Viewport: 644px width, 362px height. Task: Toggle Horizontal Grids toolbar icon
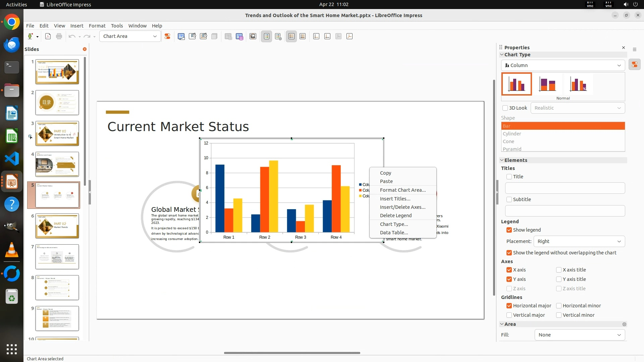tap(291, 36)
